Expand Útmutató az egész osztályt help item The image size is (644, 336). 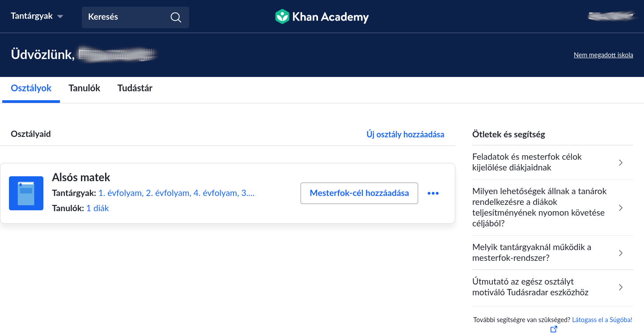click(x=552, y=287)
